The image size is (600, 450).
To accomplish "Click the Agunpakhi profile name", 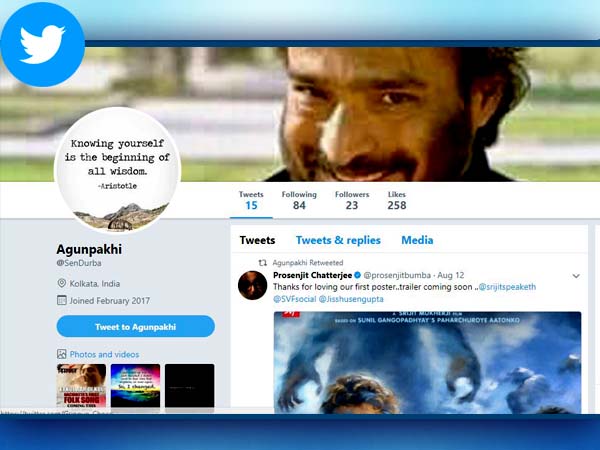I will [x=89, y=249].
